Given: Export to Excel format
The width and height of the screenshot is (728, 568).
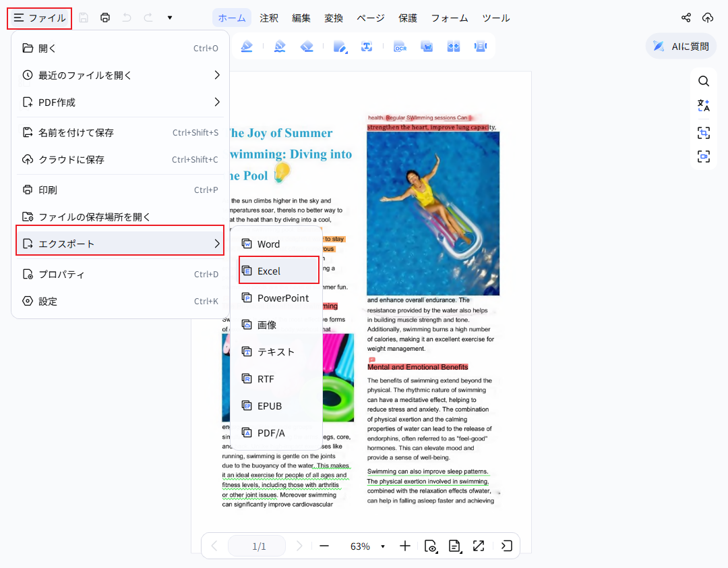Looking at the screenshot, I should pyautogui.click(x=278, y=271).
